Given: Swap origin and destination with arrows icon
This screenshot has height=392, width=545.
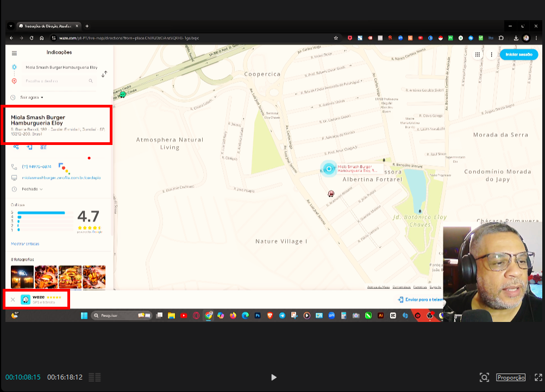Looking at the screenshot, I should (x=104, y=74).
